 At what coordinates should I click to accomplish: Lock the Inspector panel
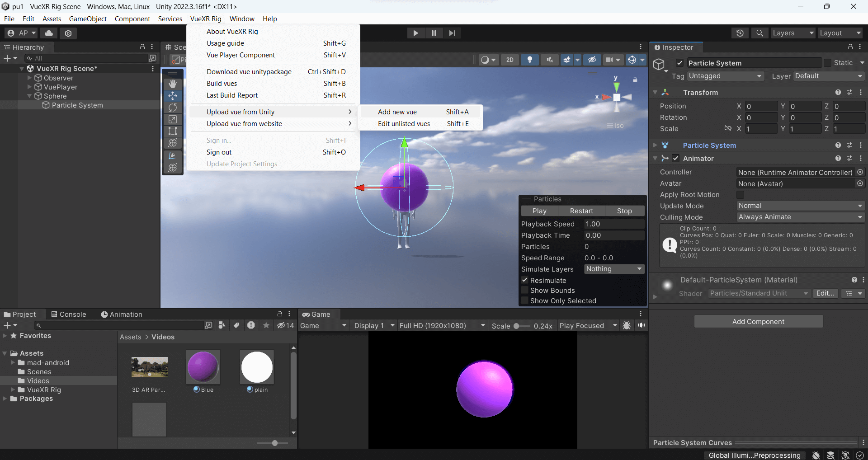[850, 47]
